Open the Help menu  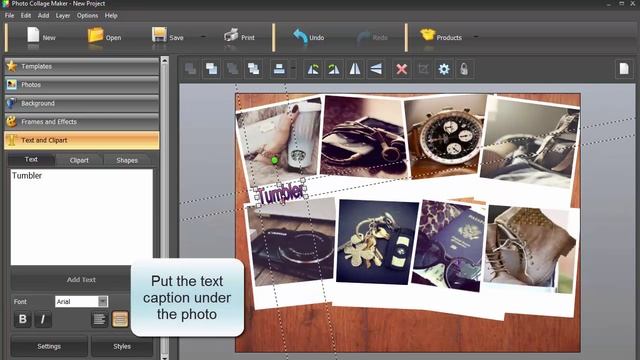click(x=111, y=16)
